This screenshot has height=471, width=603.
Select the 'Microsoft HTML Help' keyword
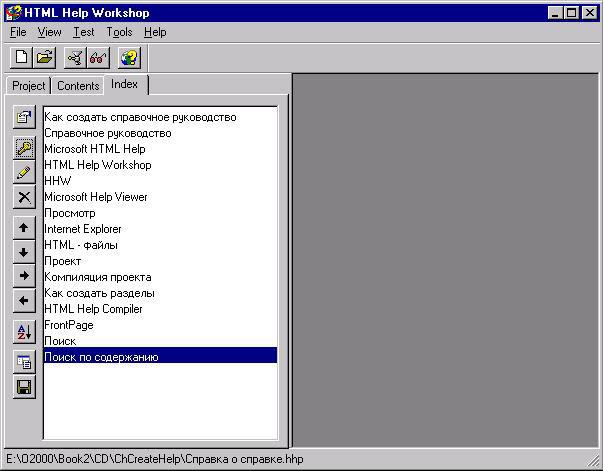(x=160, y=149)
